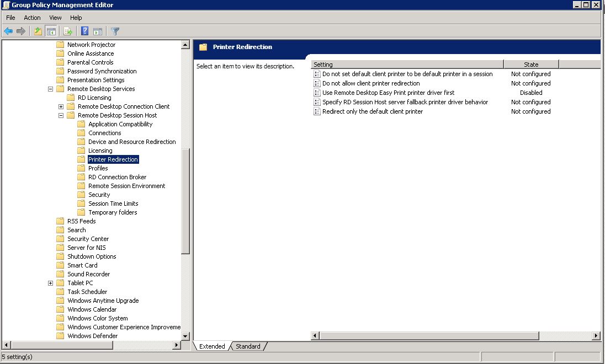Expand the Remote Desktop Connection Client node
The height and width of the screenshot is (364, 605).
pos(61,106)
